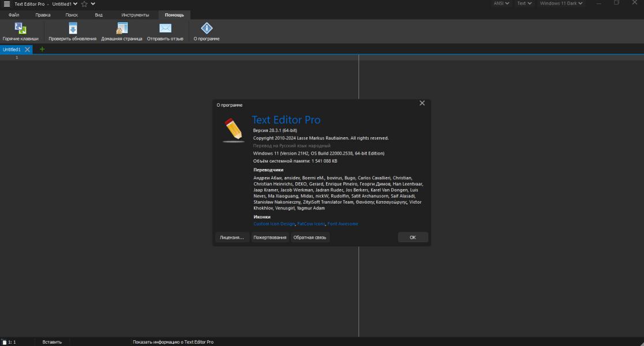Close the Untitled1 tab
This screenshot has width=644, height=346.
27,49
